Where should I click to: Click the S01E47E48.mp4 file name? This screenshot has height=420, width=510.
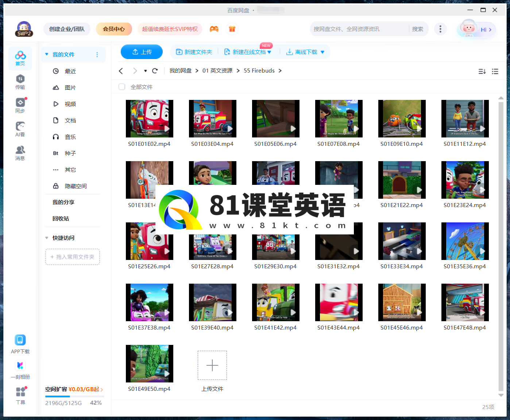[x=465, y=328]
